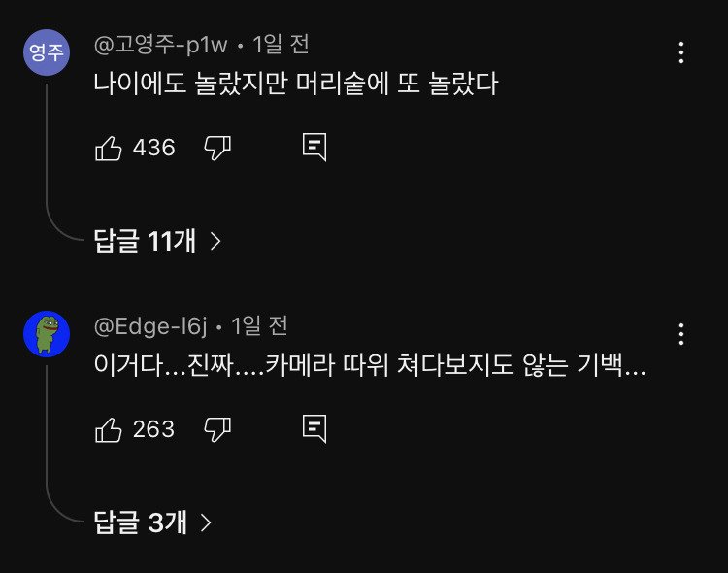Open the @고영주-p1w channel link
728x573 pixels.
click(x=160, y=45)
